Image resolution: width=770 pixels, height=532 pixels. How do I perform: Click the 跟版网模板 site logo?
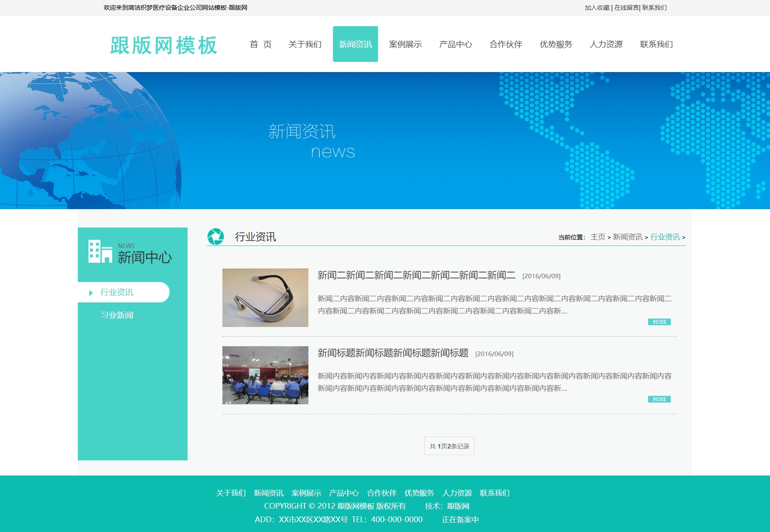(163, 45)
